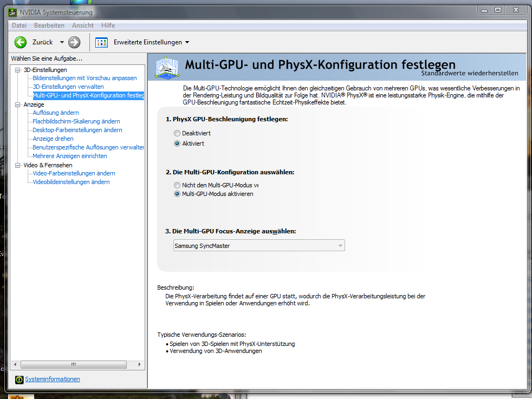
Task: Select the Deaktiviert PhysX radio button
Action: [177, 133]
